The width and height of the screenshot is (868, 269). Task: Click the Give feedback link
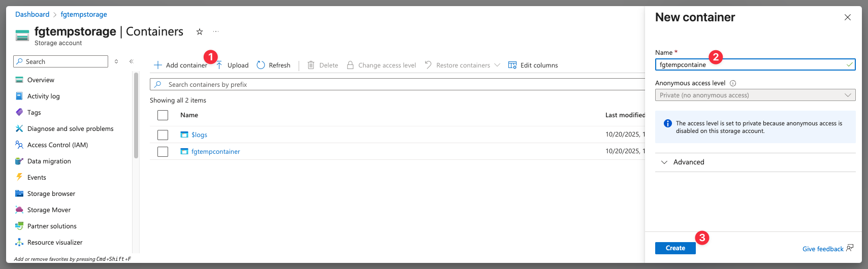[823, 249]
